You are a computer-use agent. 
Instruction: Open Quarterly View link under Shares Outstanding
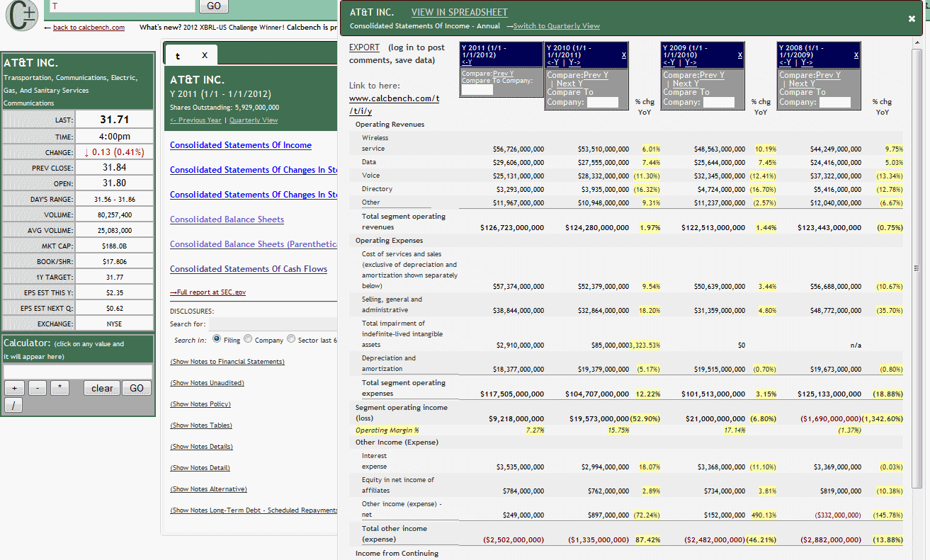[254, 120]
